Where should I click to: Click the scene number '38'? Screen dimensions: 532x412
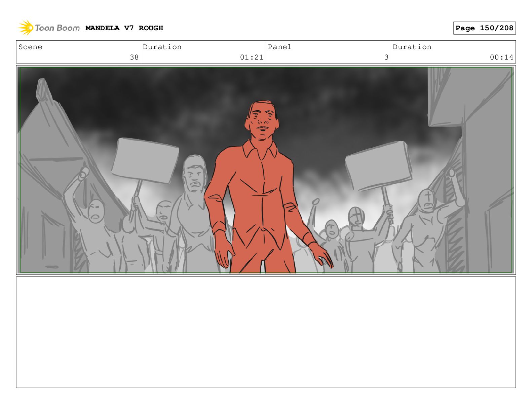click(134, 58)
